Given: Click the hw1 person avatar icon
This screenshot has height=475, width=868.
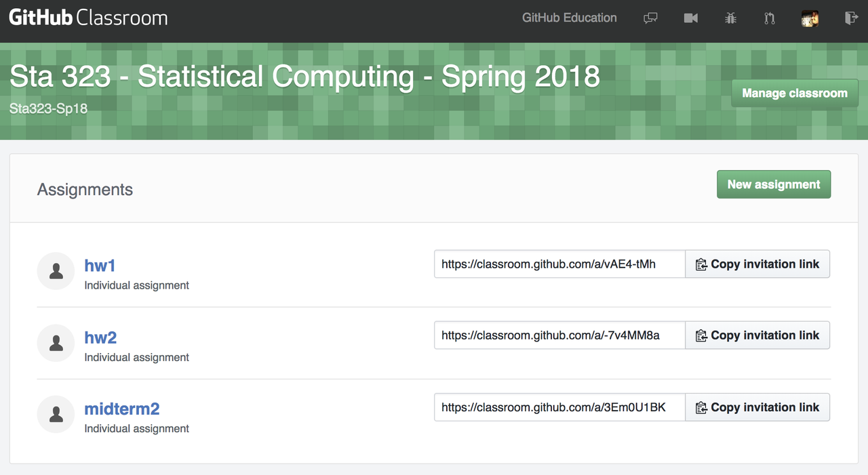Looking at the screenshot, I should [56, 271].
